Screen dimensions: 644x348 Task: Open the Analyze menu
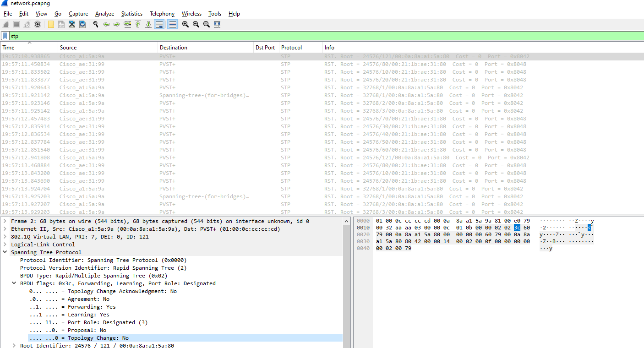pyautogui.click(x=104, y=14)
